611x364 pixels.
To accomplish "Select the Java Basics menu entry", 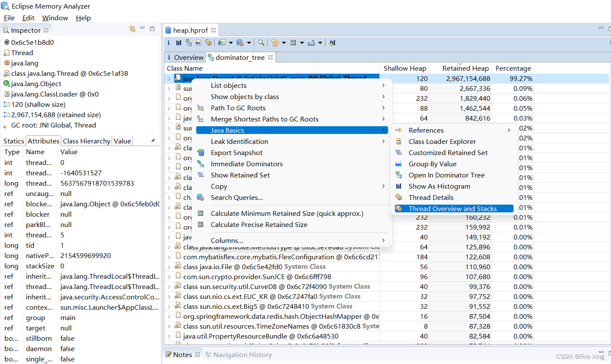I will (291, 130).
